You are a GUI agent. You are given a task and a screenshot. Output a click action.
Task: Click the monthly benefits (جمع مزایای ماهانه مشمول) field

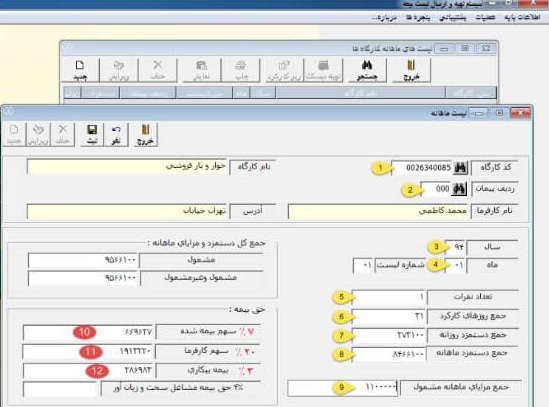click(x=342, y=387)
